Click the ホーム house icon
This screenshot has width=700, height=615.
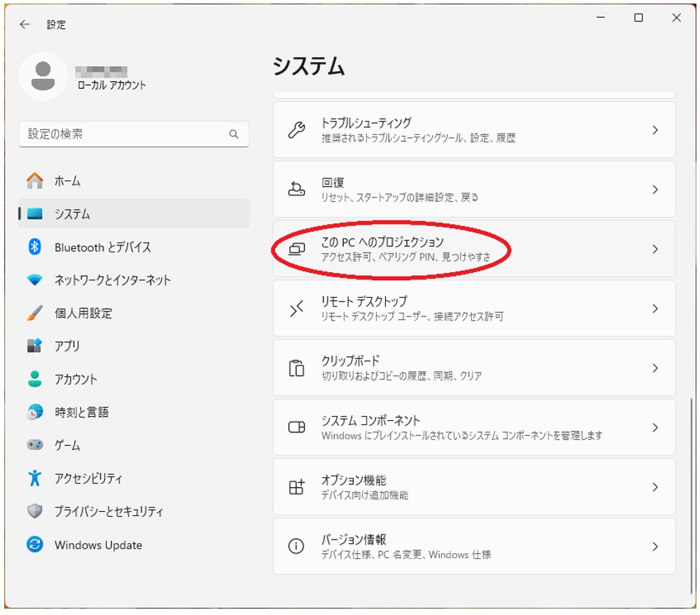35,181
